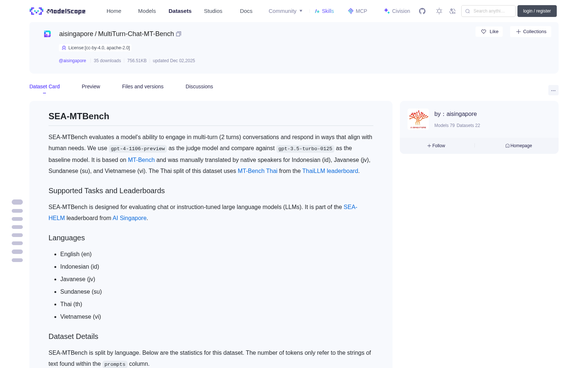Open the three-dot more options menu
Image resolution: width=588 pixels, height=368 pixels.
click(553, 90)
